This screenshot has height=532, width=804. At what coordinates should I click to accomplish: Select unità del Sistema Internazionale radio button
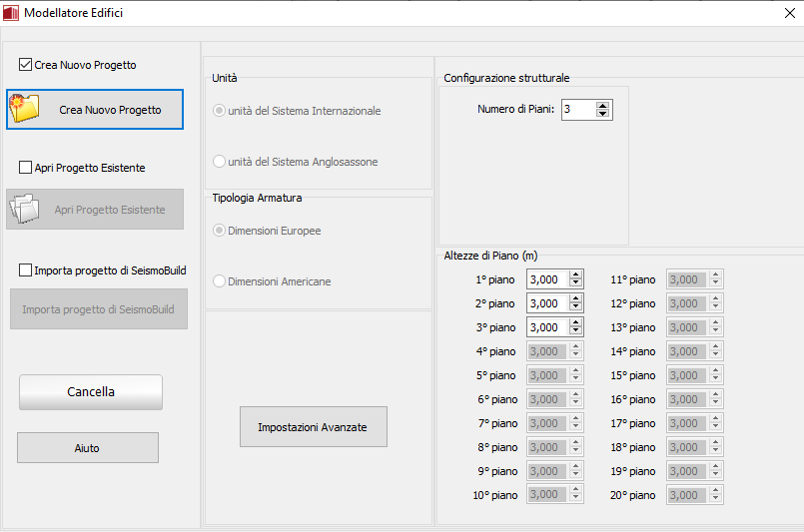point(220,111)
